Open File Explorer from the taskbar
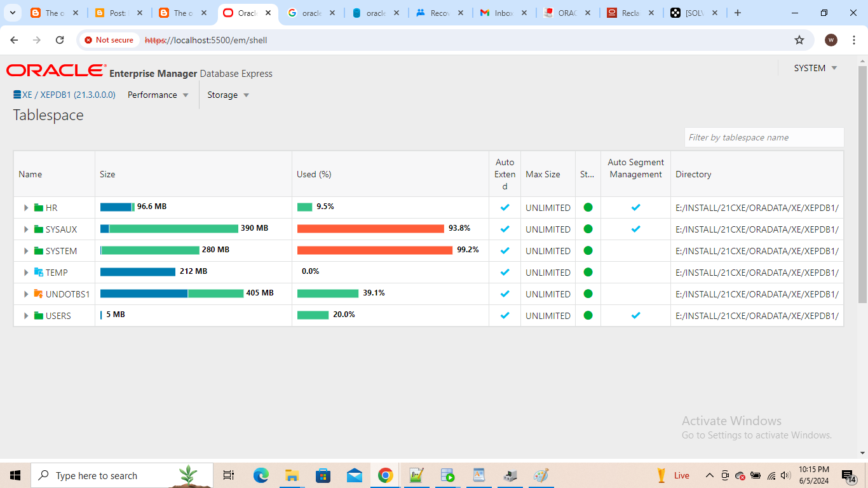Screen dimensions: 868x488 [292, 475]
